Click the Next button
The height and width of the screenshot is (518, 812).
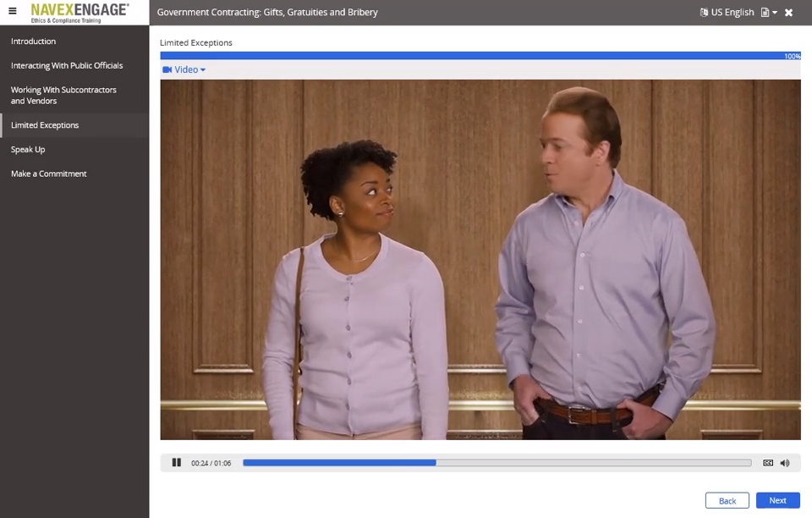(x=778, y=500)
